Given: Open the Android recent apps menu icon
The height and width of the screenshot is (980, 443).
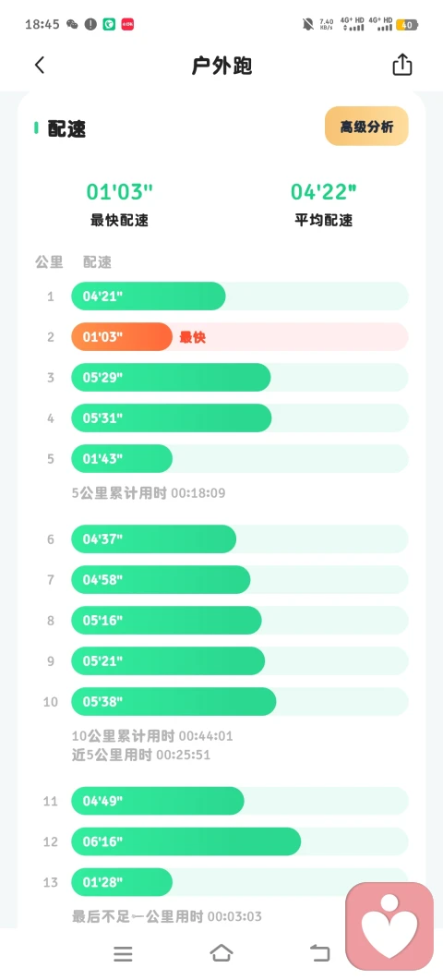Looking at the screenshot, I should tap(123, 953).
